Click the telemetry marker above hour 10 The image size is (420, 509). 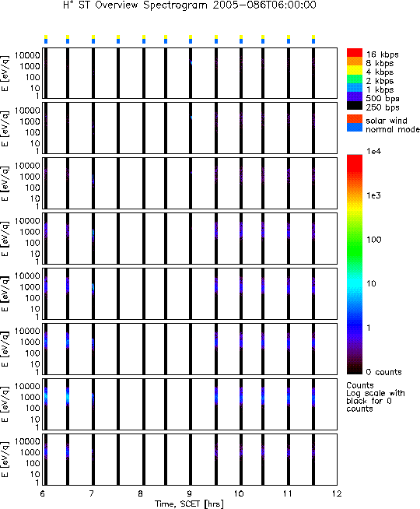click(x=241, y=39)
